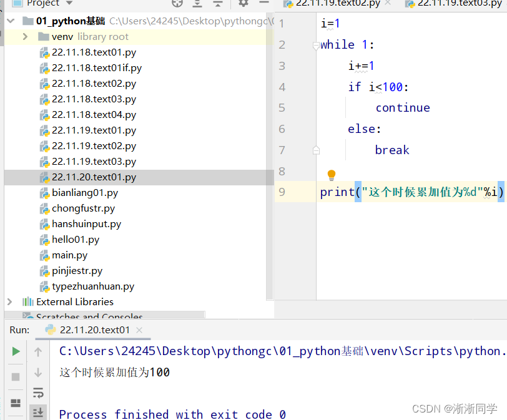Click the Stop process button
Viewport: 507px width, 420px height.
pos(16,377)
